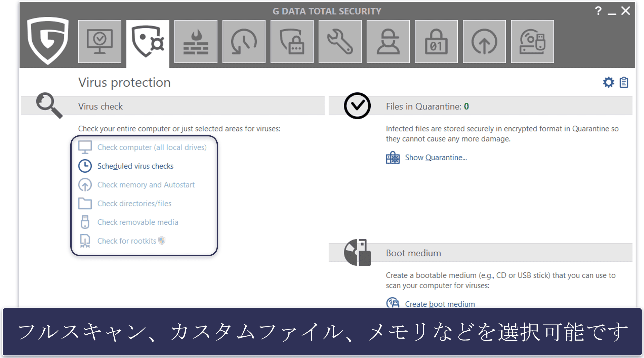This screenshot has height=358, width=644.
Task: Run Check memory and Autostart
Action: point(146,185)
